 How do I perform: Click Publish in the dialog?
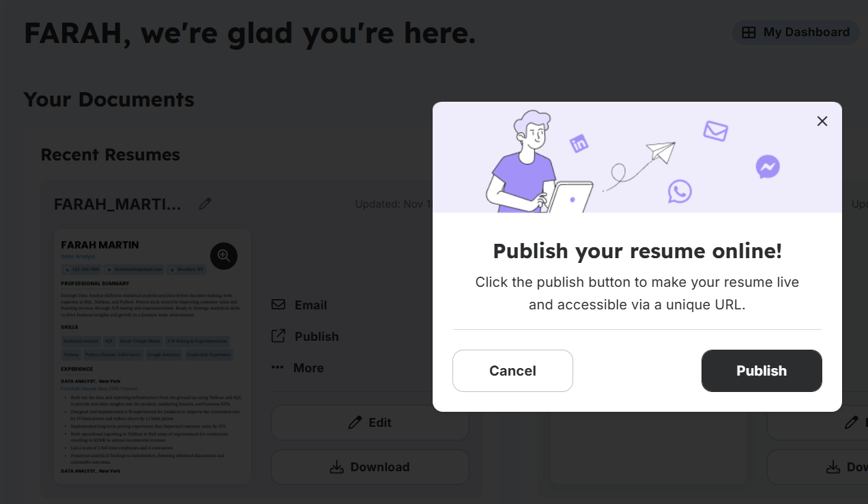762,370
